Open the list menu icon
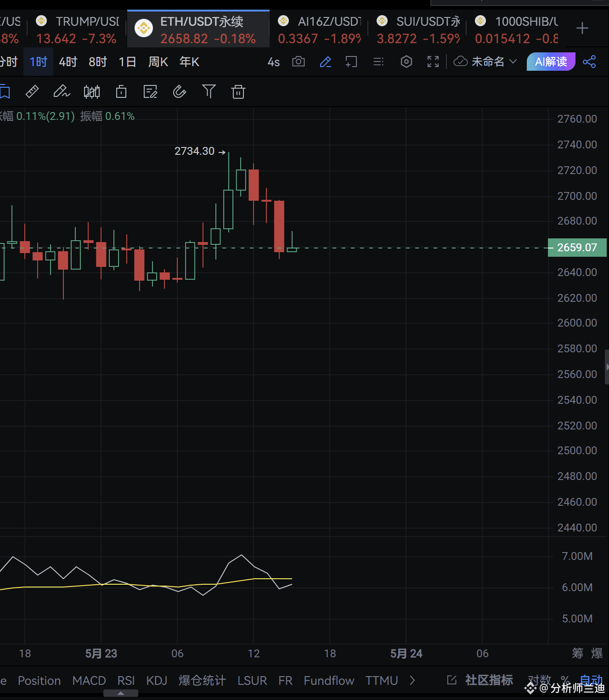609x700 pixels. [x=378, y=62]
